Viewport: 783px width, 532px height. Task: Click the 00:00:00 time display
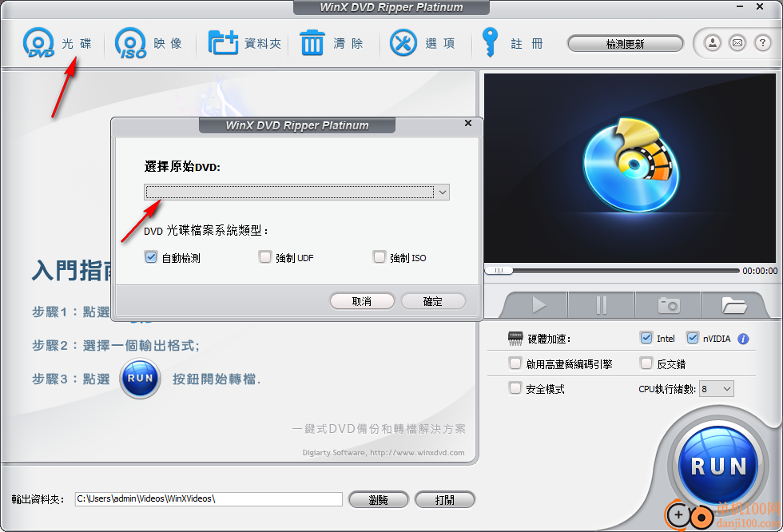tap(760, 271)
